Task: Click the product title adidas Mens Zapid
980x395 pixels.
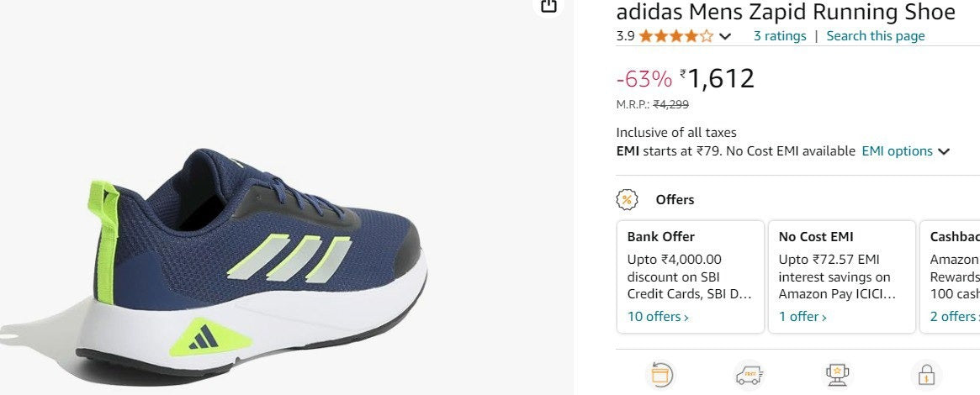Action: (786, 12)
